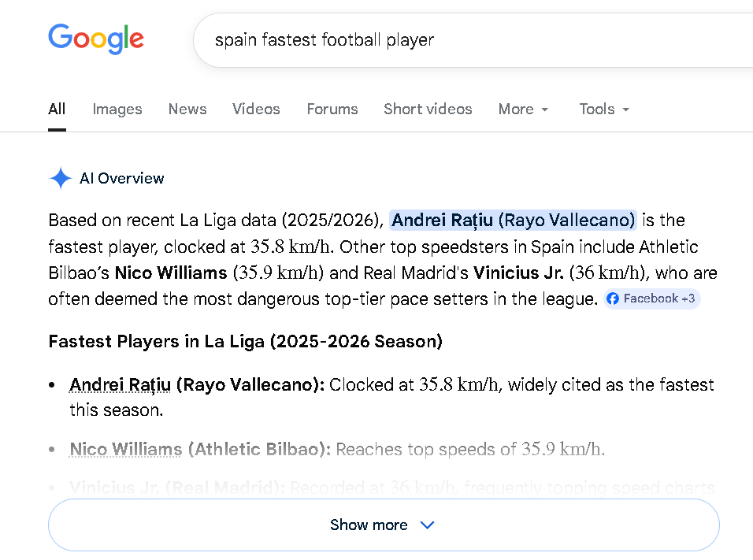Switch to the Images tab

click(x=117, y=109)
